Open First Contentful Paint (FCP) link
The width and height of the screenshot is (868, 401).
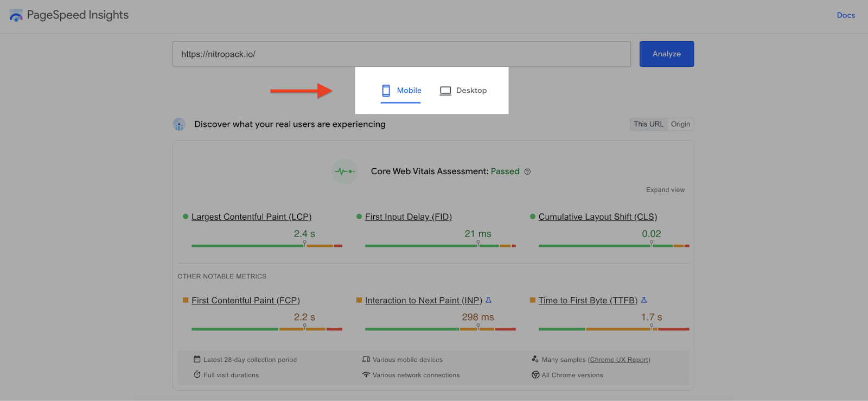[246, 300]
